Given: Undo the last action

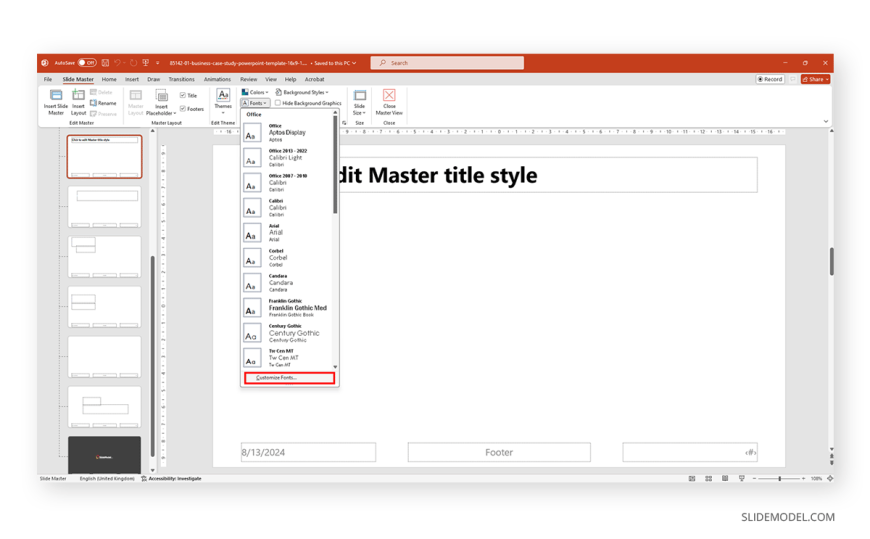Looking at the screenshot, I should [117, 63].
